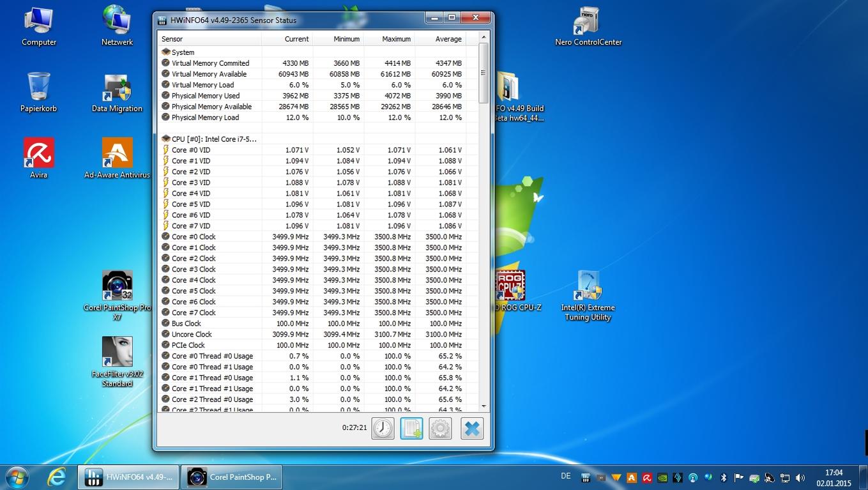This screenshot has height=490, width=868.
Task: Open the Computer desktop icon
Action: tap(39, 26)
